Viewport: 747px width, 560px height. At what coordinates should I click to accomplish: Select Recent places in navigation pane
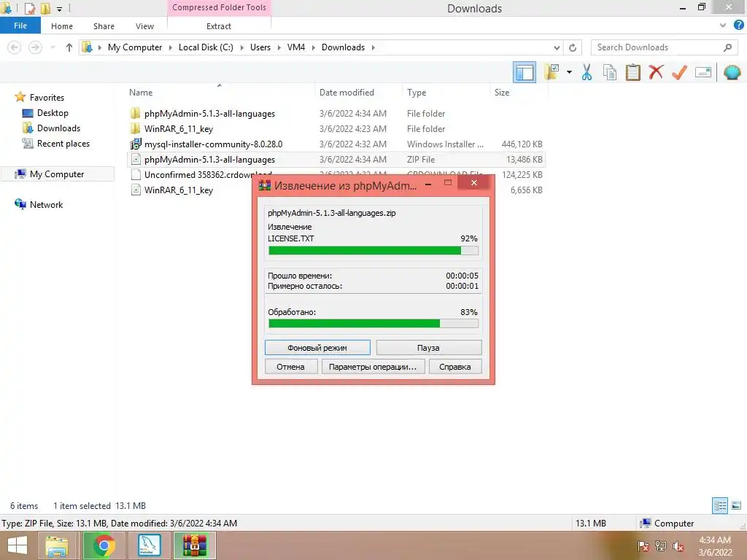63,144
